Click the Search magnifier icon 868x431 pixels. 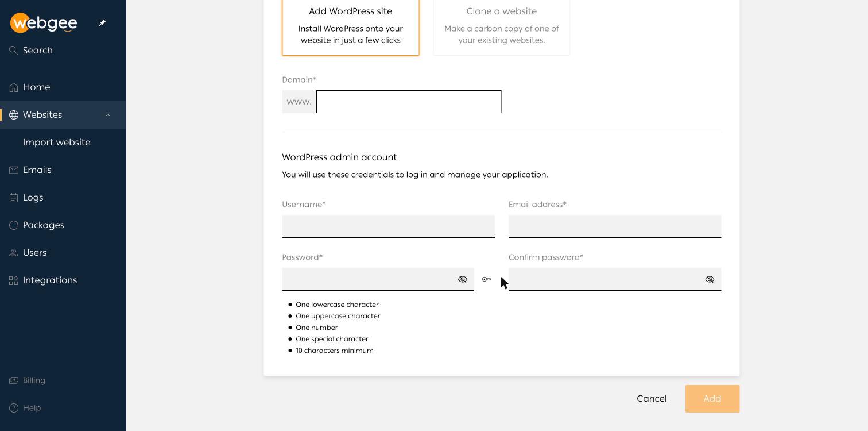[14, 51]
